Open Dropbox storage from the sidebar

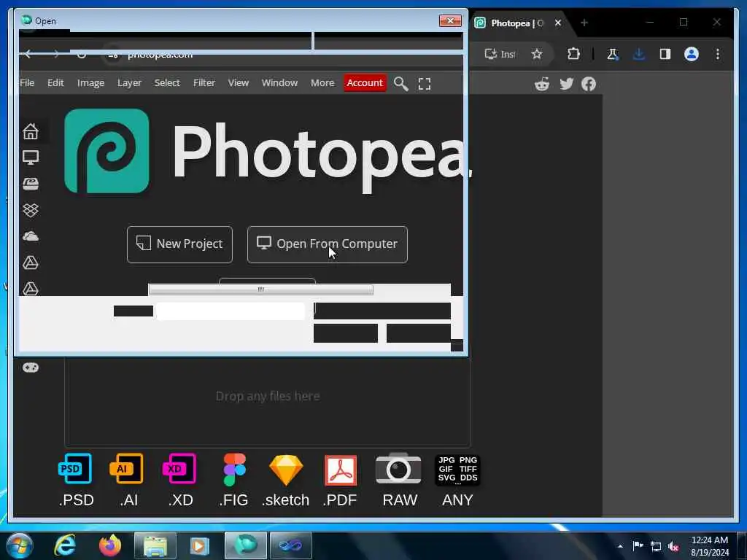click(x=31, y=210)
